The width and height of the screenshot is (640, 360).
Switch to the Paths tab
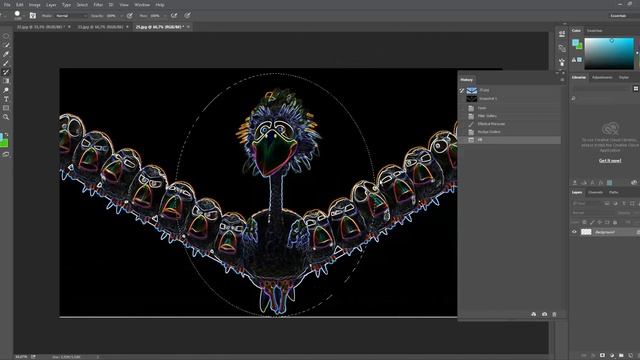tap(613, 192)
